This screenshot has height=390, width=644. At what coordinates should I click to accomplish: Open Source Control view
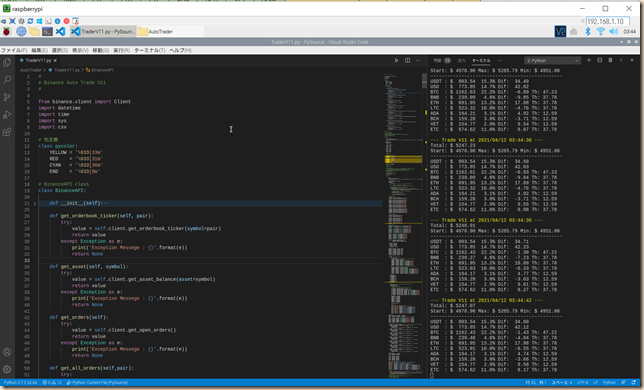click(7, 97)
